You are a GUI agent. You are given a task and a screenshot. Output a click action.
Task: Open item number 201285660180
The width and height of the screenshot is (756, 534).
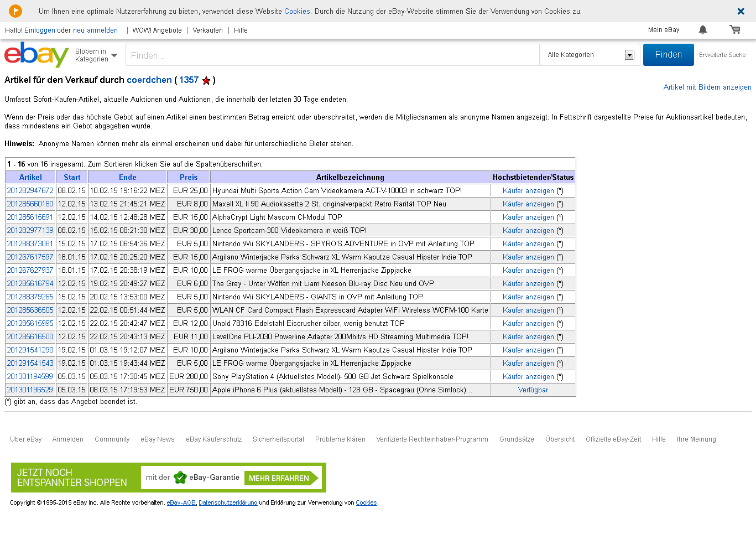coord(30,204)
